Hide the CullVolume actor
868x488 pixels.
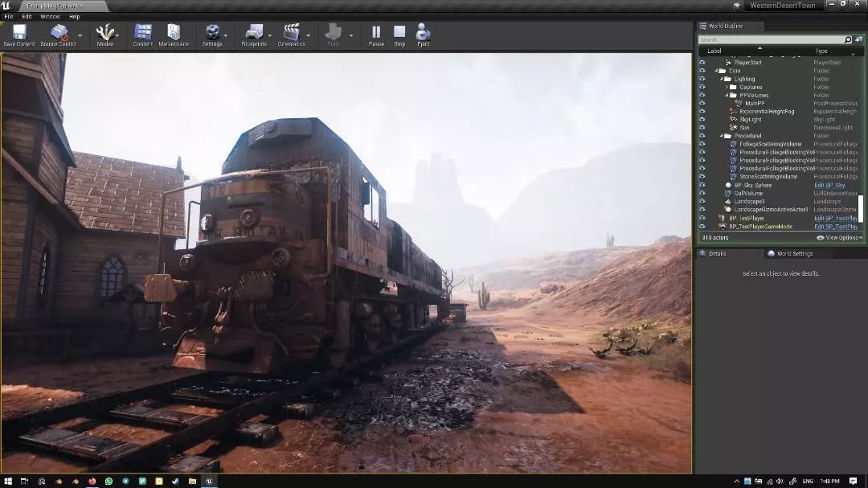coord(702,193)
